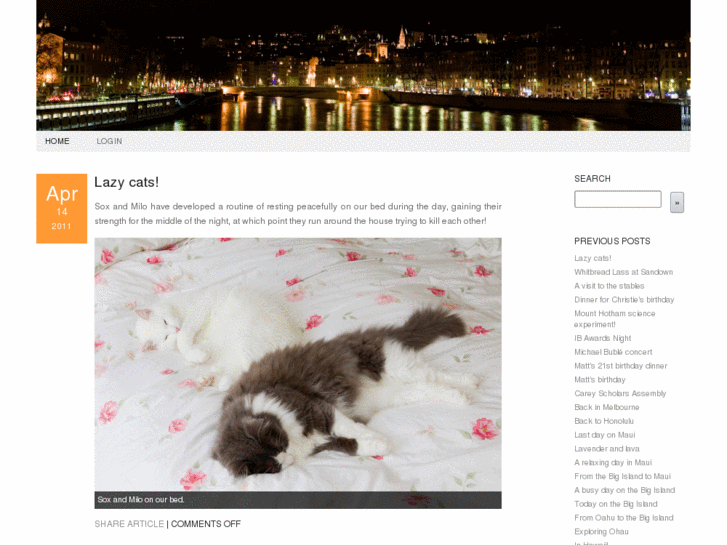
Task: Open Mount Hotham science experiment! post
Action: tap(614, 319)
